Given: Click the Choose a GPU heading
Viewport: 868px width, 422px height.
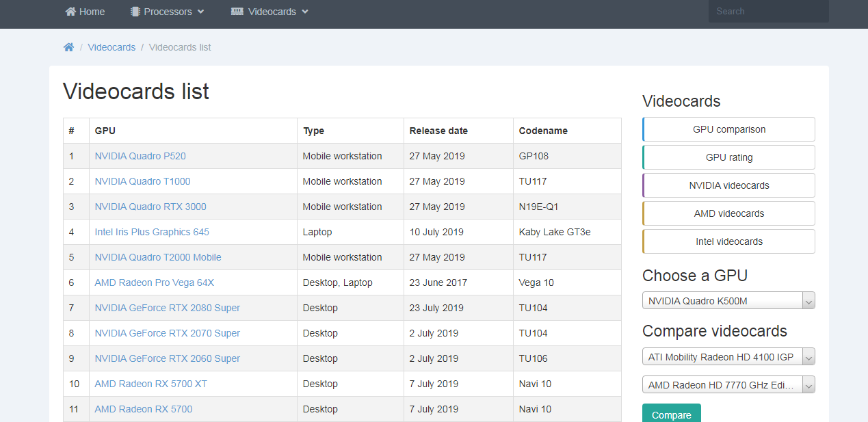Looking at the screenshot, I should pos(695,276).
